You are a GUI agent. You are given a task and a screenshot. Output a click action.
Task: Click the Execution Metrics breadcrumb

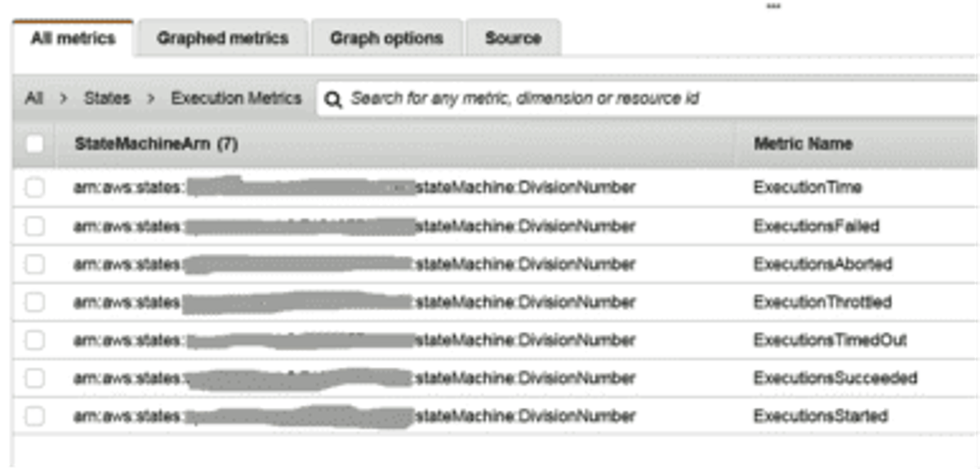pyautogui.click(x=236, y=98)
